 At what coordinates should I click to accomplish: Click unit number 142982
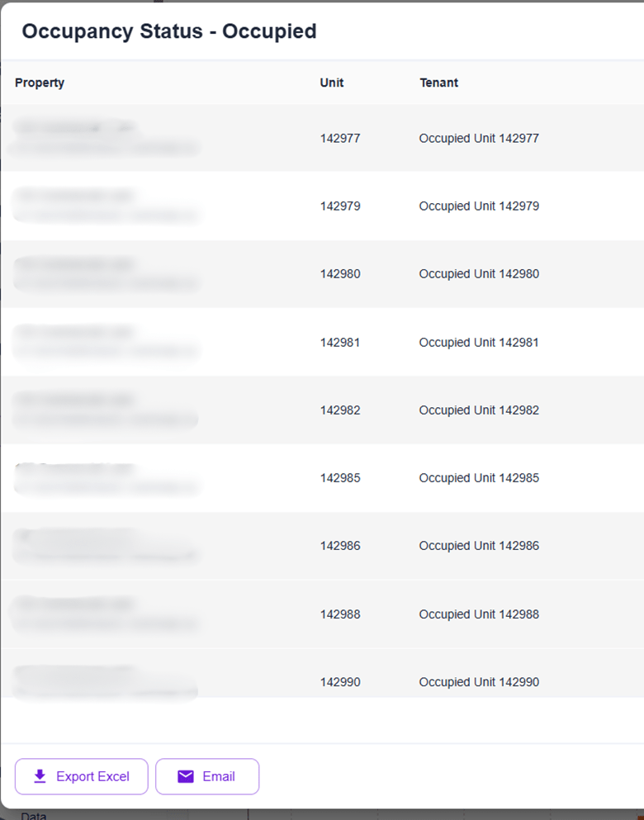[340, 410]
